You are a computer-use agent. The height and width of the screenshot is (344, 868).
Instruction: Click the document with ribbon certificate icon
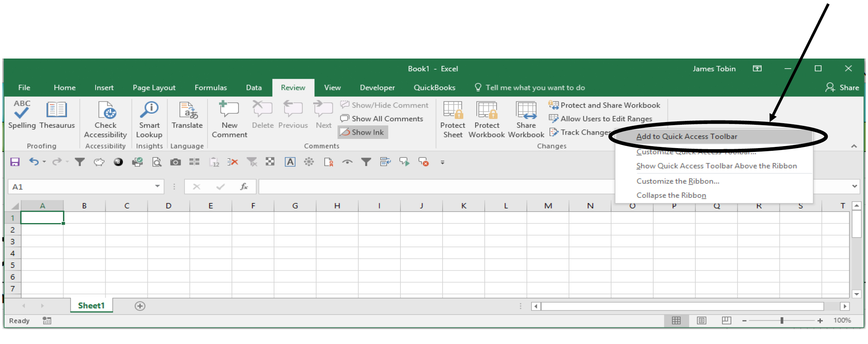click(329, 162)
